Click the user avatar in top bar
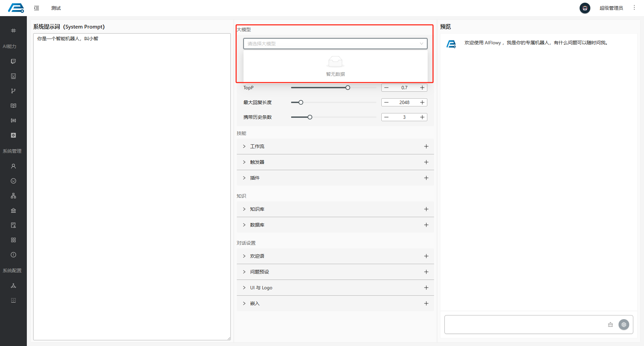 (585, 8)
